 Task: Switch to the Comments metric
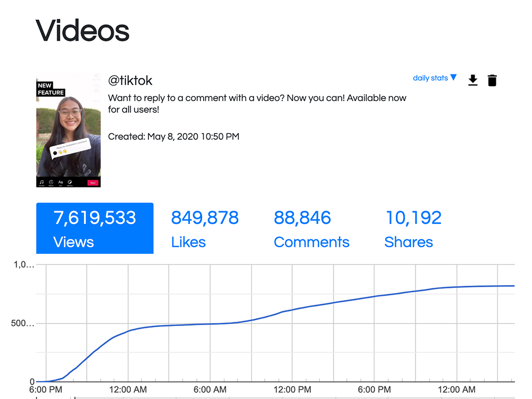click(311, 229)
